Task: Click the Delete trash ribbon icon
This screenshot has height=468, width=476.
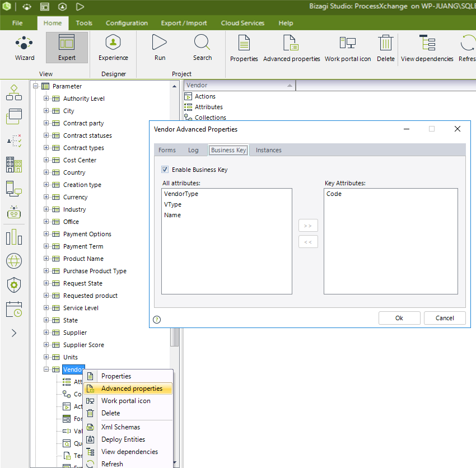Action: 385,48
